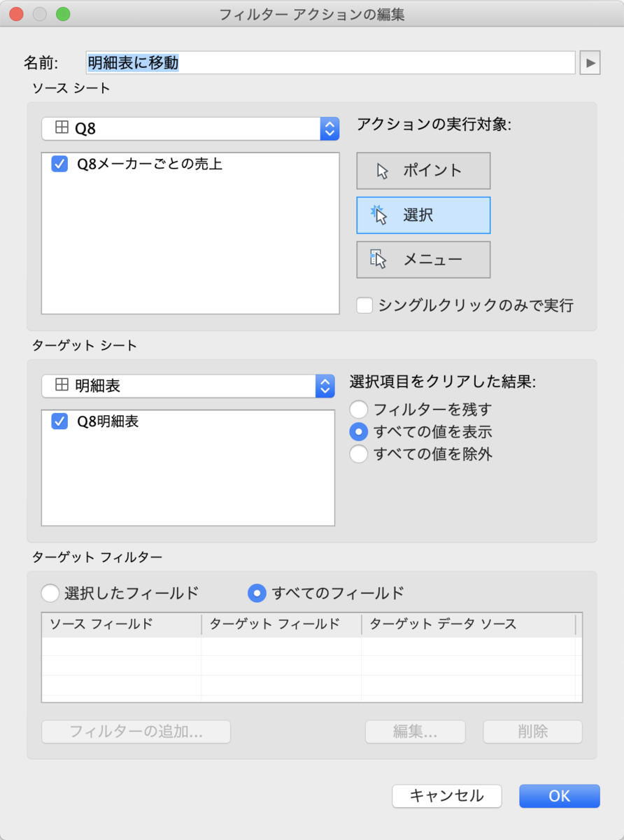
Task: Click ソース フィールド column header
Action: (x=122, y=624)
